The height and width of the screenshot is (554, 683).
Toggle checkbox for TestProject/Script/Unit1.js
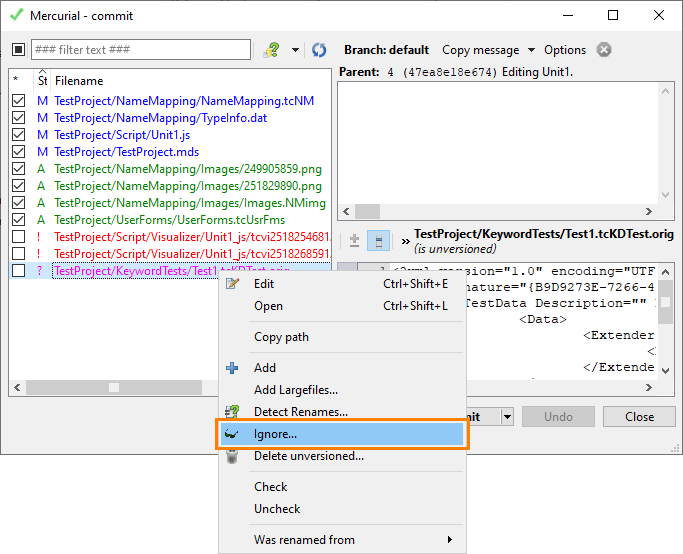pos(18,135)
